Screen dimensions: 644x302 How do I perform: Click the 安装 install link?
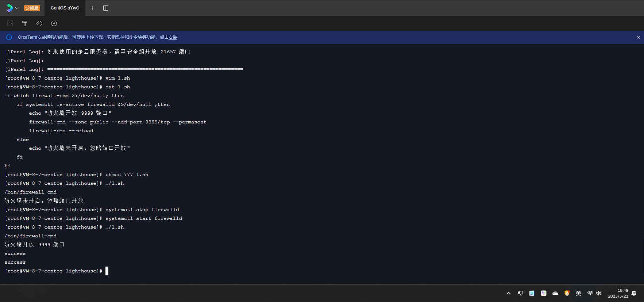pyautogui.click(x=173, y=37)
